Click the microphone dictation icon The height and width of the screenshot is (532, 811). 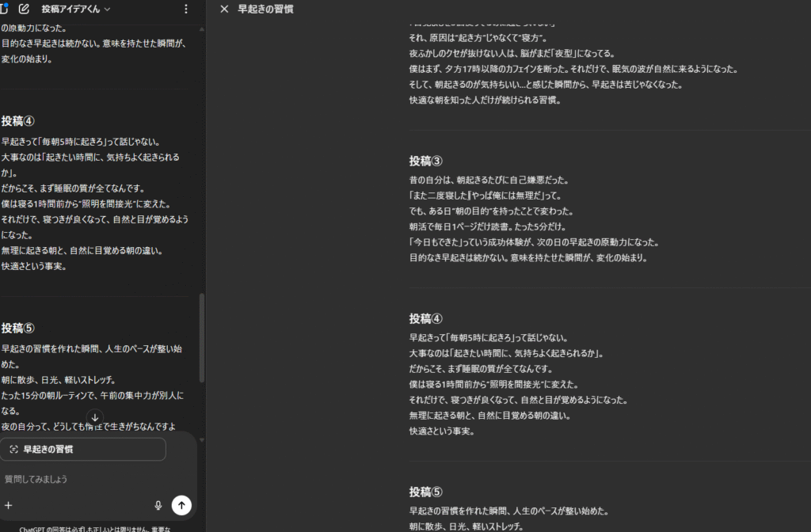point(158,505)
